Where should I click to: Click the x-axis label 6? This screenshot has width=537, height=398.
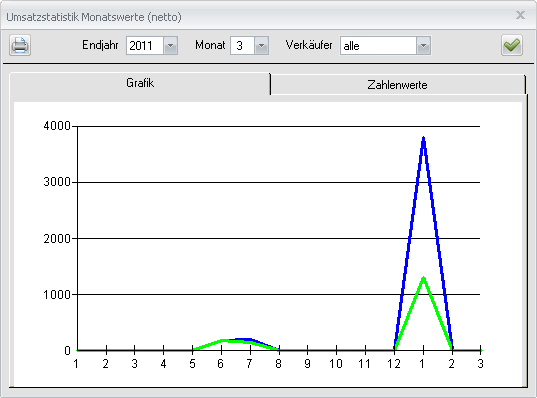pos(221,363)
